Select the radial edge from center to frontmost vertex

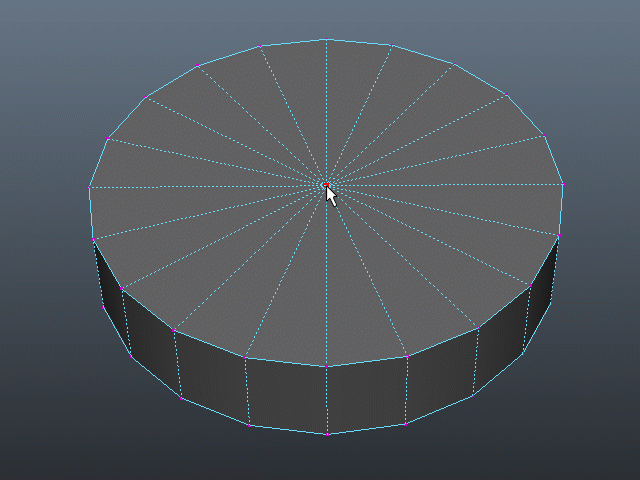pyautogui.click(x=326, y=278)
